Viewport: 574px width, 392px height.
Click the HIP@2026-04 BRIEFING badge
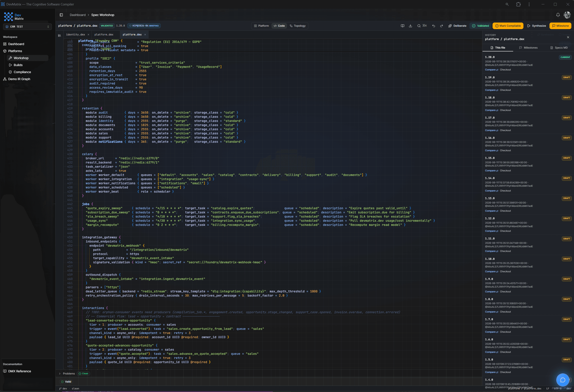coord(144,26)
